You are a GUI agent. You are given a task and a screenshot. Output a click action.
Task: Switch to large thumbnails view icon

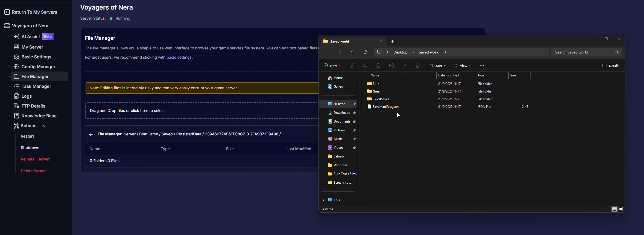621,209
